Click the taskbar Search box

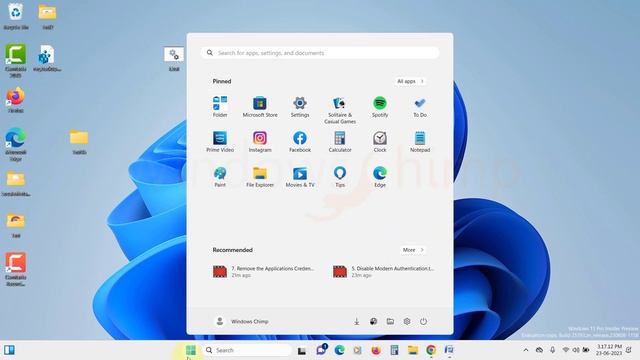point(247,350)
